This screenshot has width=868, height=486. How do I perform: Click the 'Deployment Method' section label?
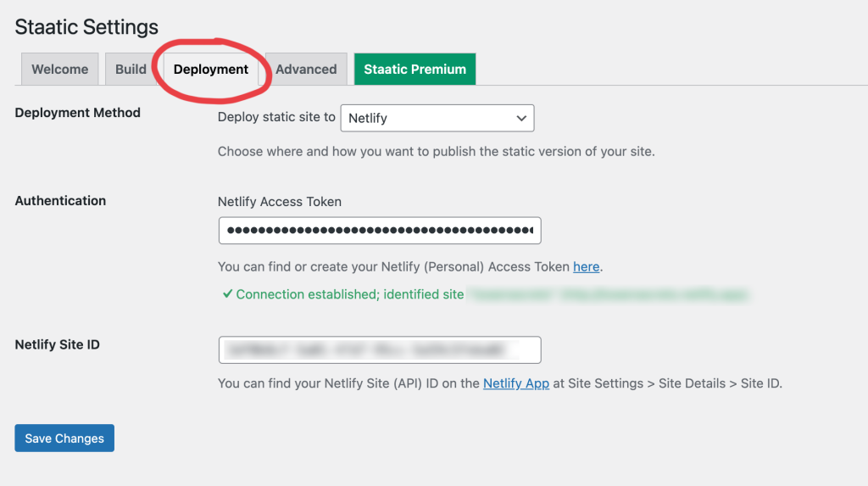(78, 113)
